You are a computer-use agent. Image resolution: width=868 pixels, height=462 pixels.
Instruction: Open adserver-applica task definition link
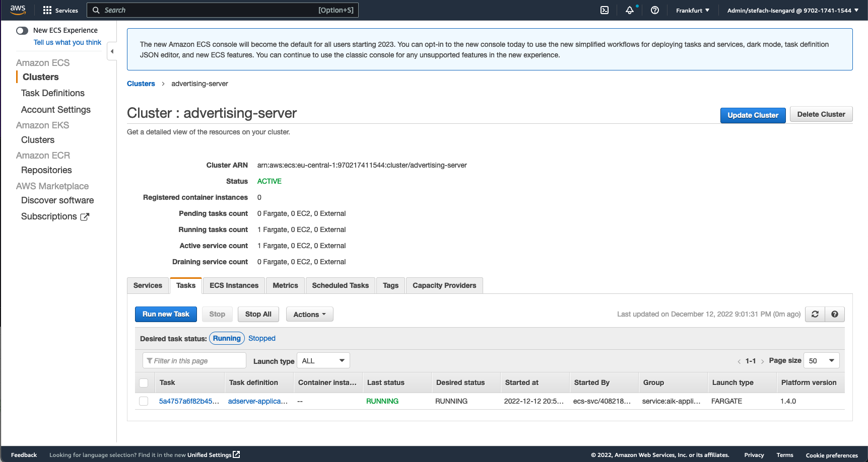pyautogui.click(x=258, y=401)
